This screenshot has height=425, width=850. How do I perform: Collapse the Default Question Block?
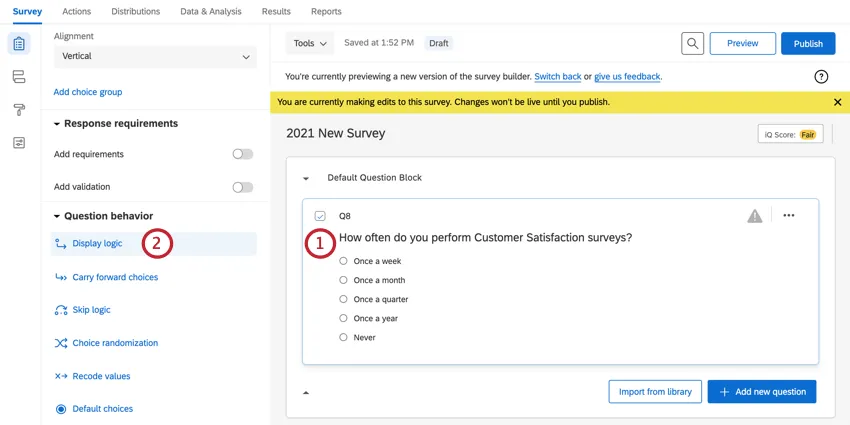pyautogui.click(x=306, y=178)
